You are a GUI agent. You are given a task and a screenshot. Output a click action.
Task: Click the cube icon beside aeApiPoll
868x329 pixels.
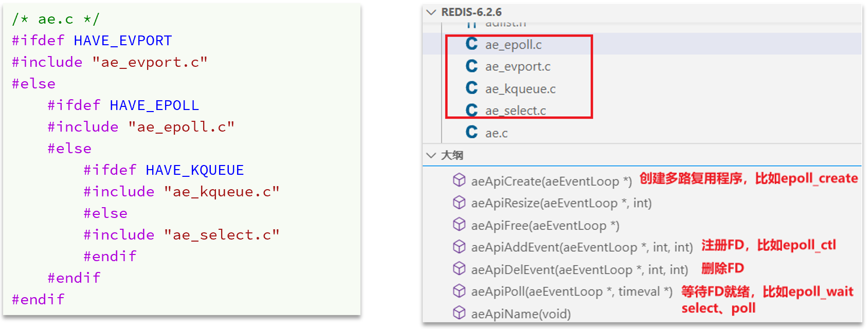[459, 291]
